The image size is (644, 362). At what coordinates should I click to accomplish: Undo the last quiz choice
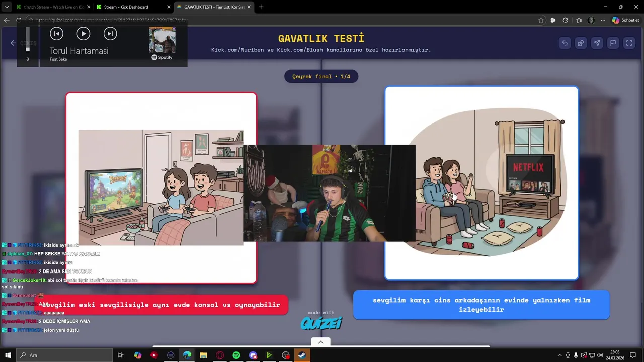click(565, 43)
